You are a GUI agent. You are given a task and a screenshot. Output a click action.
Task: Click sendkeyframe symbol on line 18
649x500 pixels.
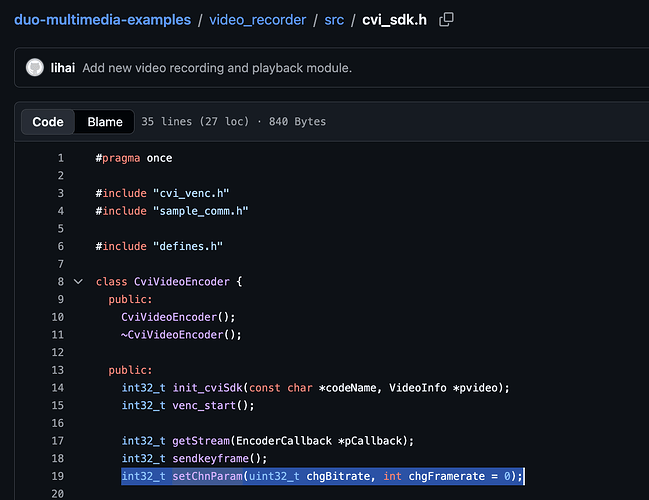[x=210, y=458]
